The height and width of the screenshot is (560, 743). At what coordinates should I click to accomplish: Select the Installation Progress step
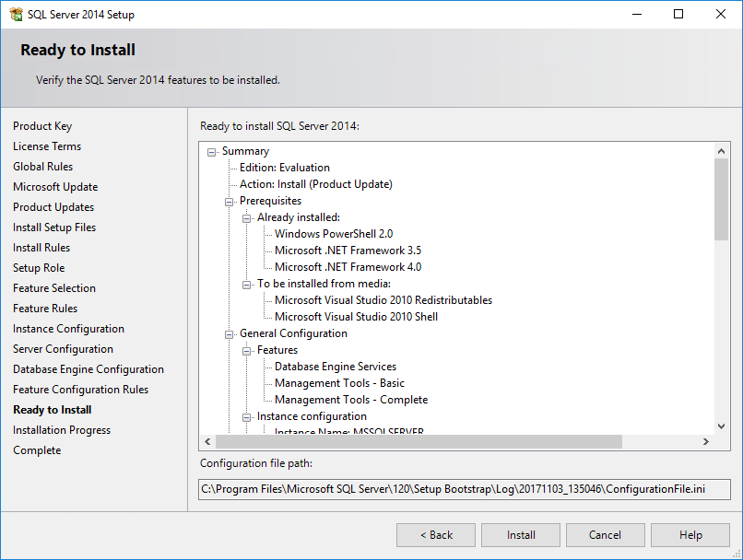(x=62, y=430)
